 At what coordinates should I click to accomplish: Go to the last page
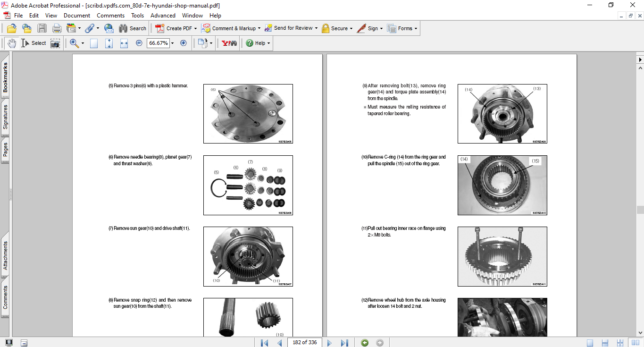click(x=344, y=343)
